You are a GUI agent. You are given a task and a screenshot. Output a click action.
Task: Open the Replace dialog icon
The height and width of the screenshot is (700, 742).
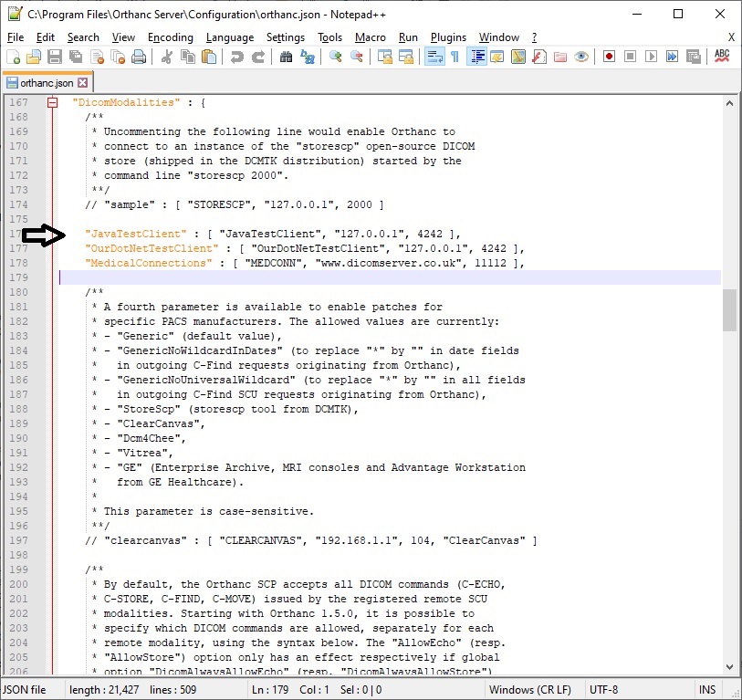click(x=306, y=56)
